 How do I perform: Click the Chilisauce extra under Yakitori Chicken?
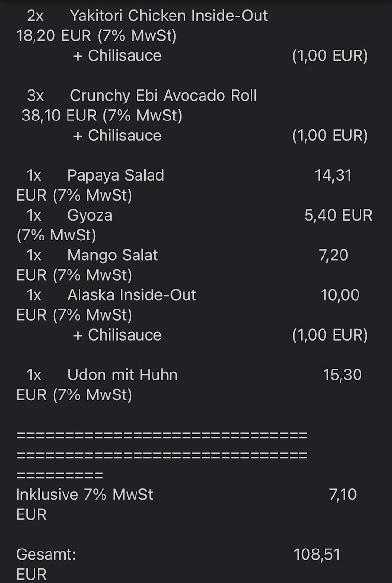pyautogui.click(x=117, y=56)
